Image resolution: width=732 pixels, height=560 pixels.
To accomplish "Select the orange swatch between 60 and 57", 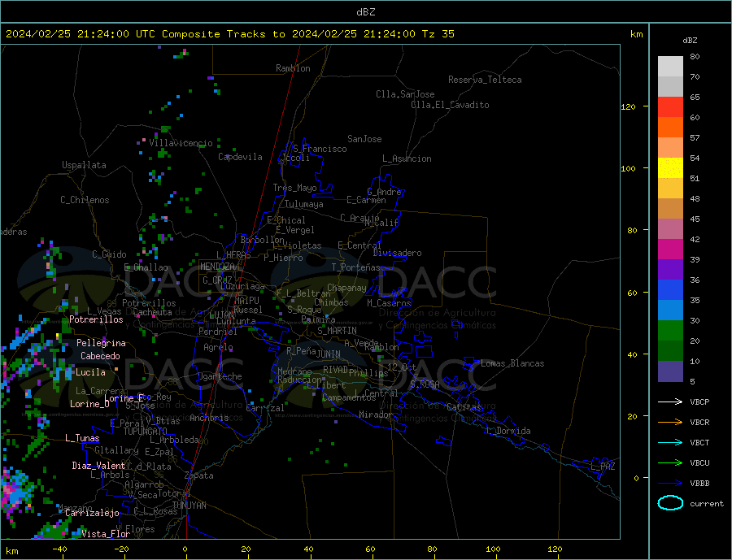I will (670, 128).
